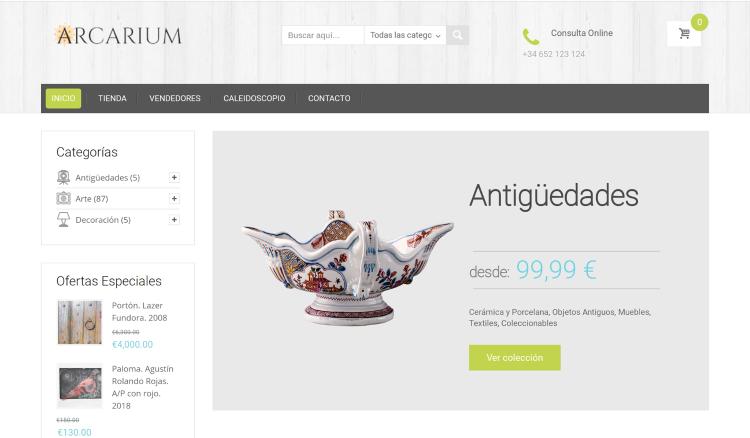Click the cart item count badge
Screen dimensions: 750x438
(699, 22)
